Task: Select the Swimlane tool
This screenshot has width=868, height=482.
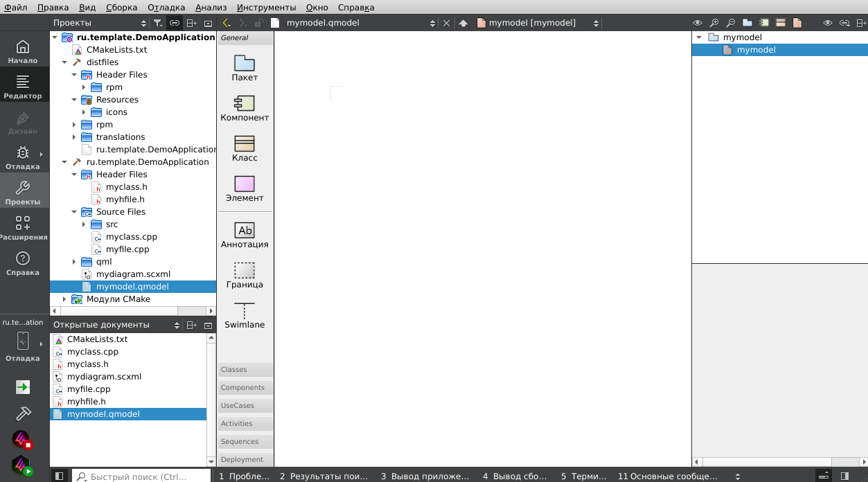Action: [x=245, y=315]
